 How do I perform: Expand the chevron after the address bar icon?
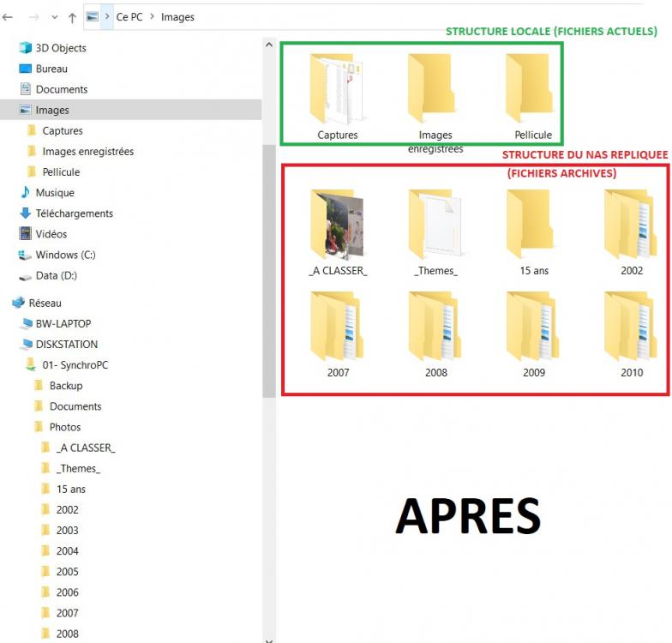[107, 17]
